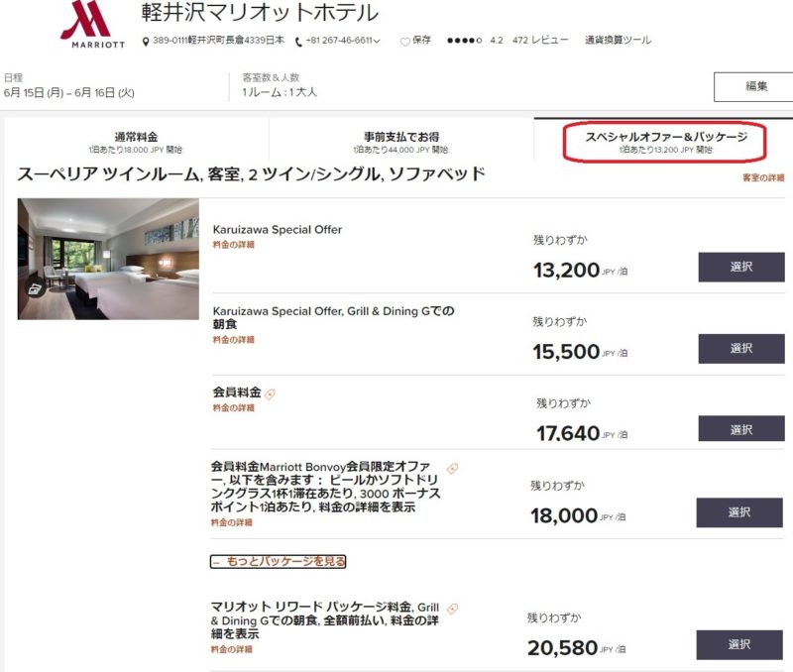Image resolution: width=793 pixels, height=672 pixels.
Task: Click the Marriott logo
Action: pyautogui.click(x=93, y=24)
